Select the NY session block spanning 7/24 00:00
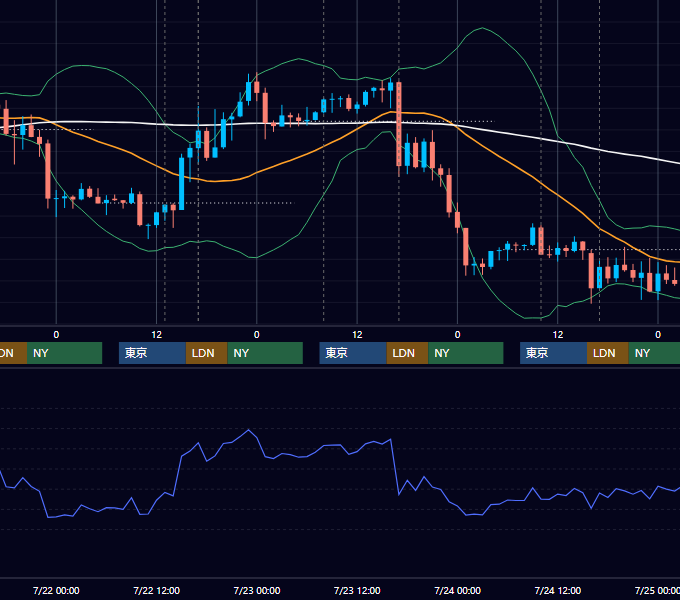Viewport: 680px width, 600px height. [466, 353]
